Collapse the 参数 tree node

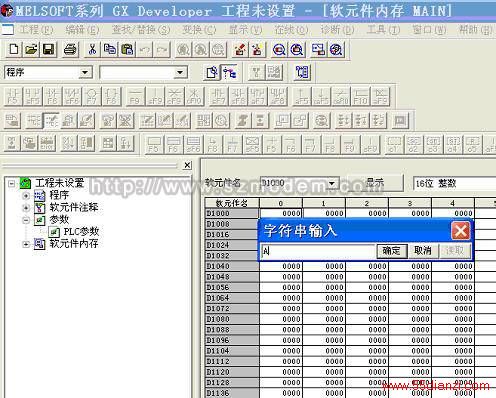coord(26,220)
